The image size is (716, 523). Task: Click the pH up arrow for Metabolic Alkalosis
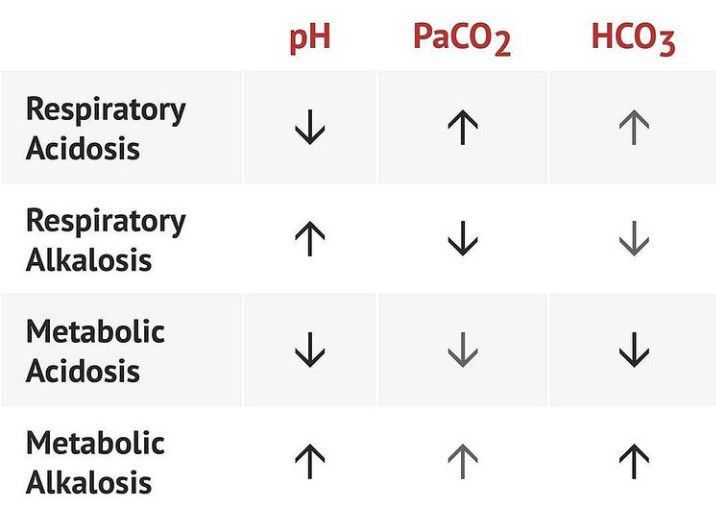click(x=310, y=461)
